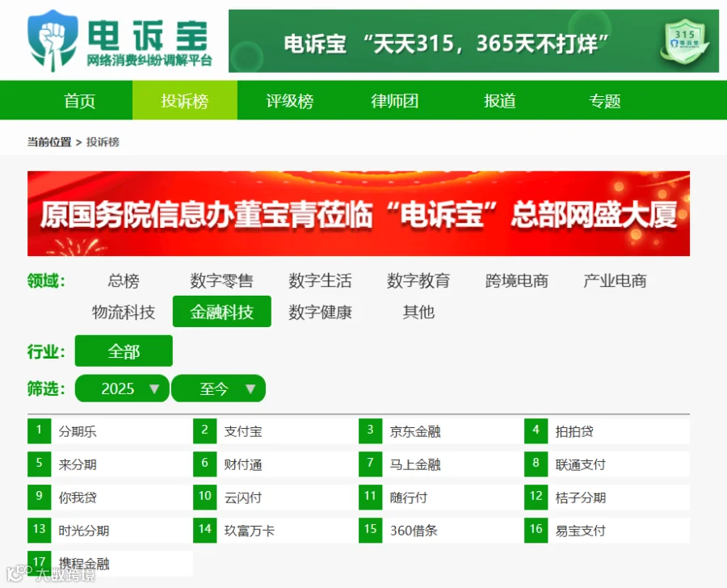Click the green 天天315 header banner
Screen dimensions: 727x588
click(x=473, y=41)
